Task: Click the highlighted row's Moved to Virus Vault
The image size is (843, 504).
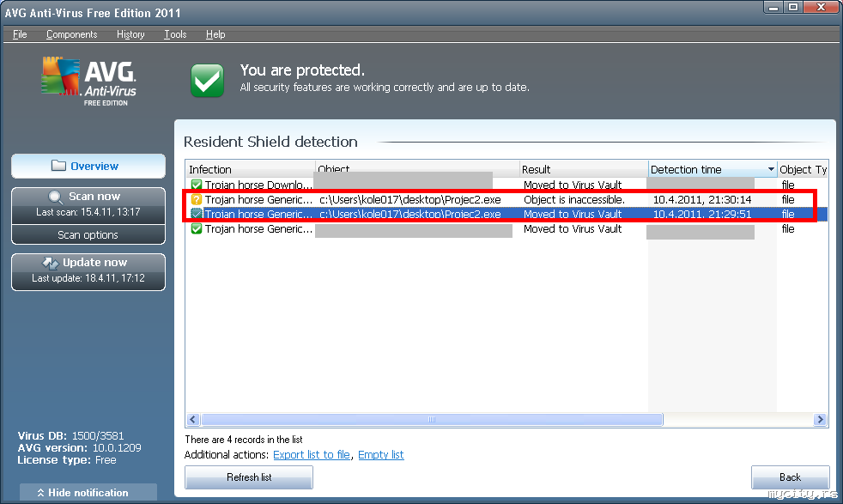Action: point(573,214)
